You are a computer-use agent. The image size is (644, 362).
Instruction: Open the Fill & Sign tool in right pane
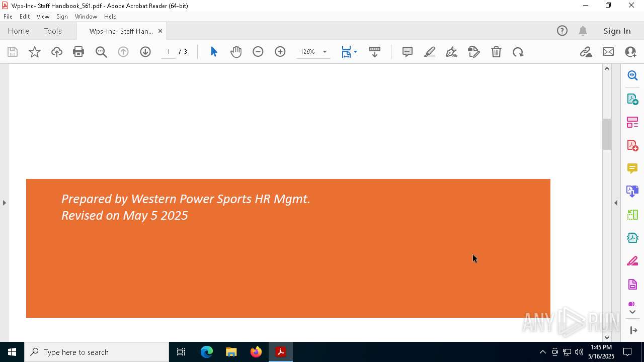(x=632, y=261)
